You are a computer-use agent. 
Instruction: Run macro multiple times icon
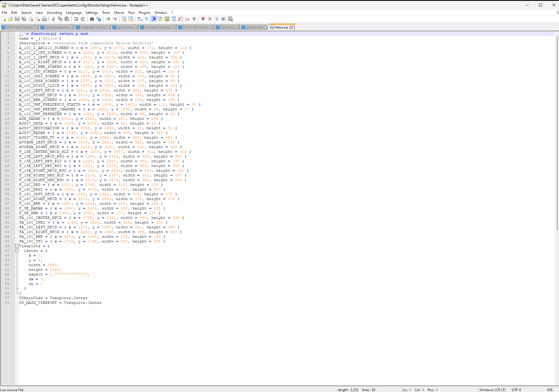224,19
